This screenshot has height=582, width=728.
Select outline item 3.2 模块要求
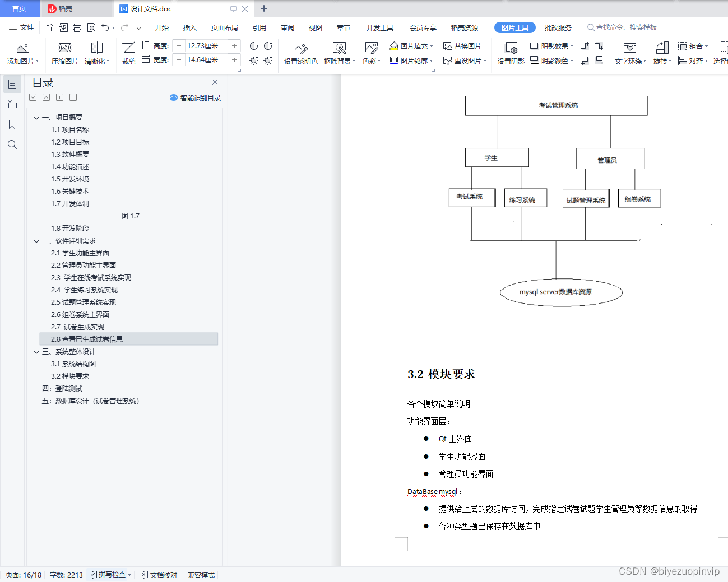click(x=70, y=376)
